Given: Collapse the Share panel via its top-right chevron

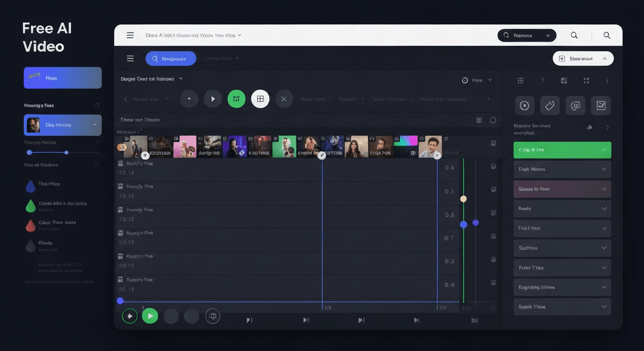Looking at the screenshot, I should [605, 58].
